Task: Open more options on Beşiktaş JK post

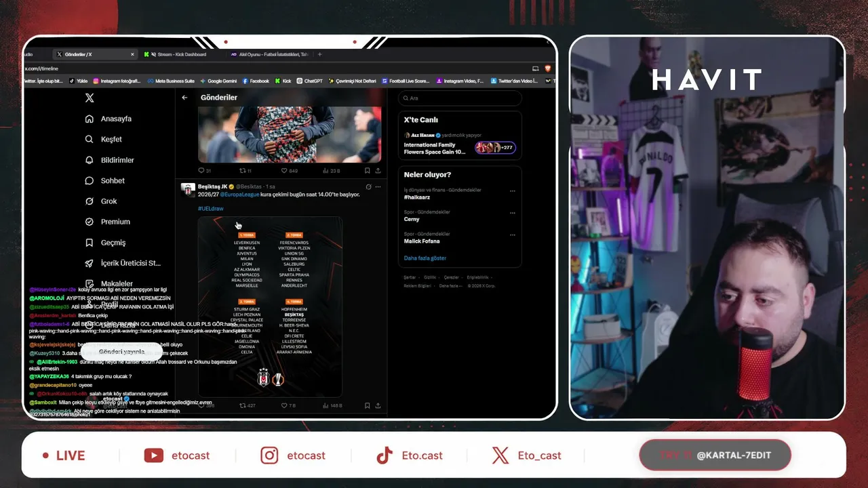Action: point(378,186)
